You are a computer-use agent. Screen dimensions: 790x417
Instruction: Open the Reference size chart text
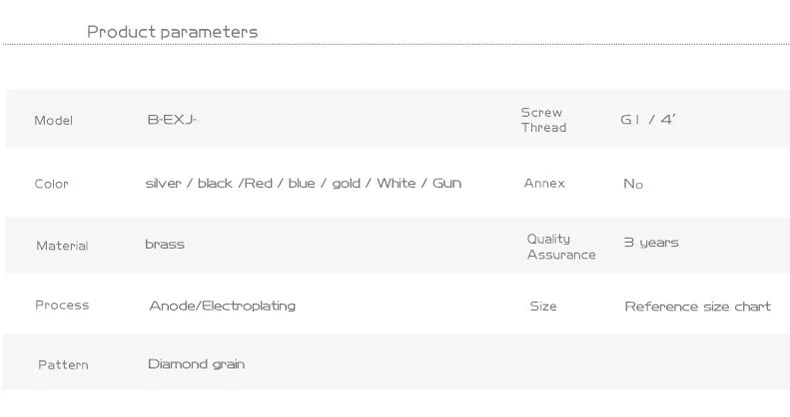click(x=697, y=307)
